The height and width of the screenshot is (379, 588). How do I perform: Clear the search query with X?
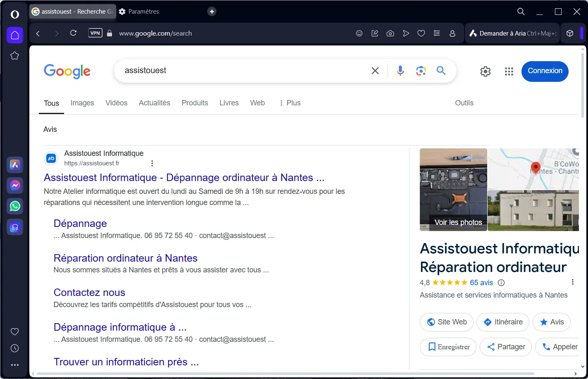click(375, 71)
